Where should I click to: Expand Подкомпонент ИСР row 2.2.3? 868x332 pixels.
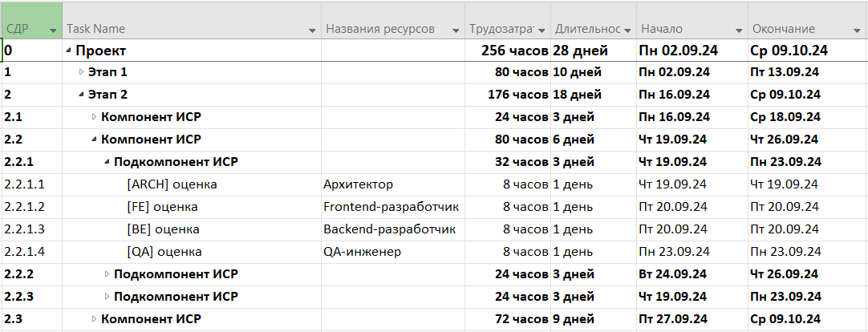coord(107,297)
